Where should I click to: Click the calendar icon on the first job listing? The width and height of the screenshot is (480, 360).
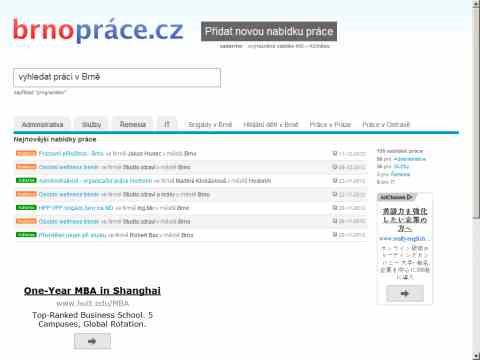(x=335, y=153)
